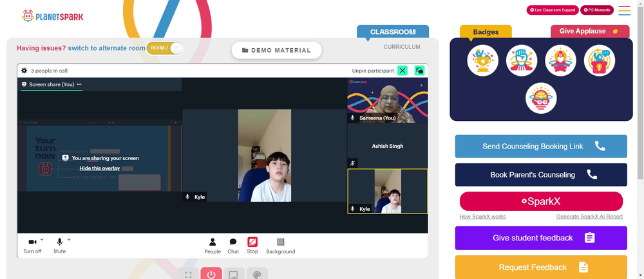The image size is (644, 279).
Task: Award the meditating wizard badge
Action: (560, 60)
